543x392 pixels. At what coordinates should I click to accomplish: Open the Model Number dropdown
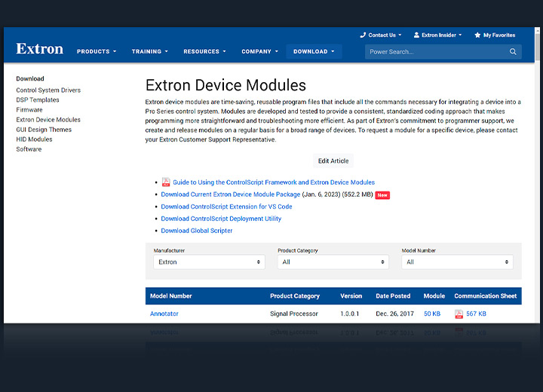coord(457,262)
